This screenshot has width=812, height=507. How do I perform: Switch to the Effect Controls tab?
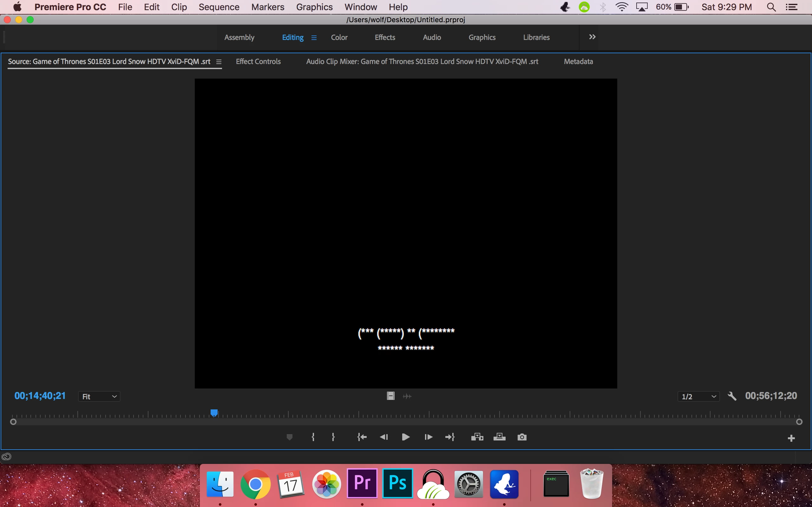258,61
